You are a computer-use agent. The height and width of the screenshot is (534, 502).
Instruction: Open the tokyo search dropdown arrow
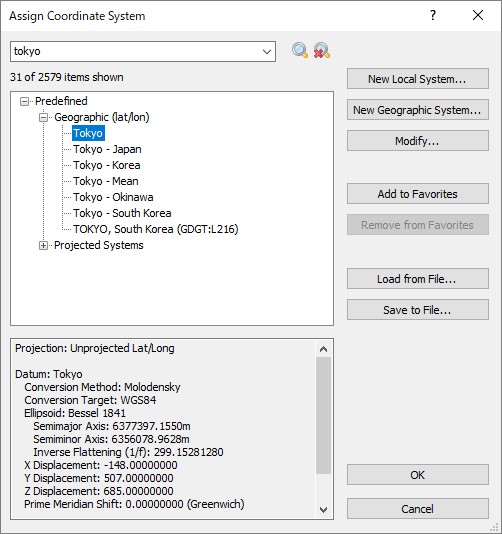(267, 51)
